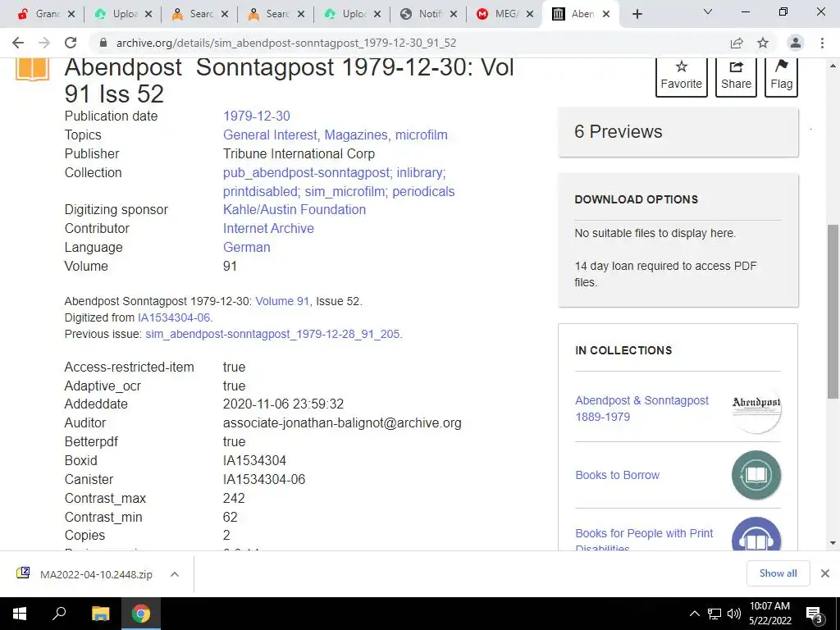Click the address bar URL
This screenshot has height=630, width=840.
[x=286, y=43]
